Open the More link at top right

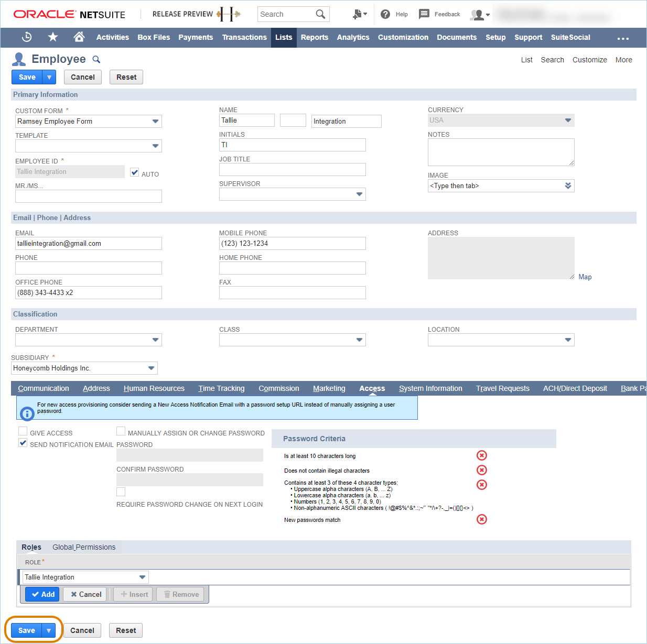(x=624, y=60)
